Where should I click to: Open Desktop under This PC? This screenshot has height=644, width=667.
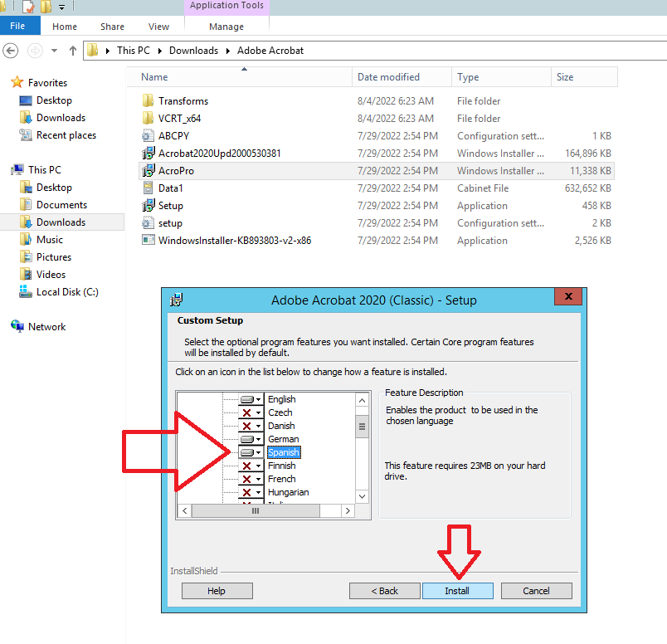[x=54, y=188]
